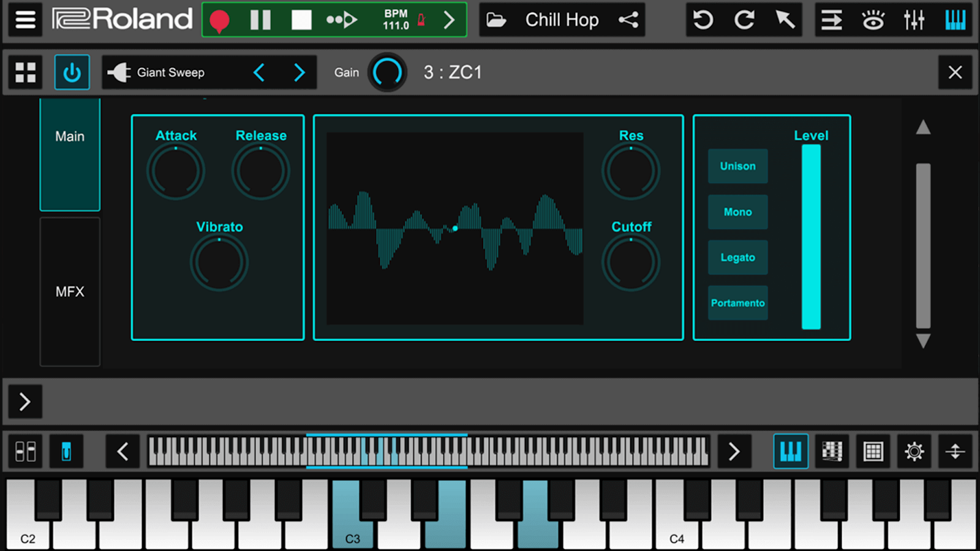Open the mixer faders panel
980x551 pixels.
914,19
